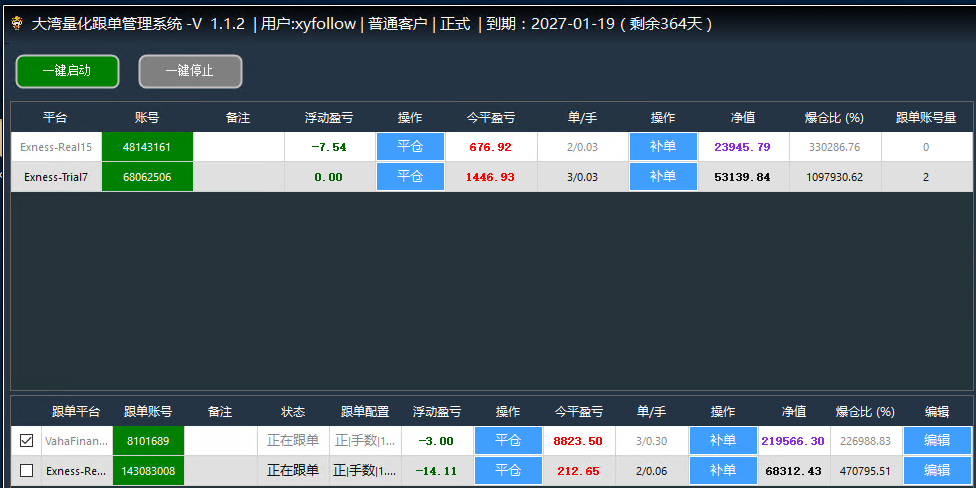Click today's closed profit 212.65
This screenshot has width=976, height=488.
[578, 471]
